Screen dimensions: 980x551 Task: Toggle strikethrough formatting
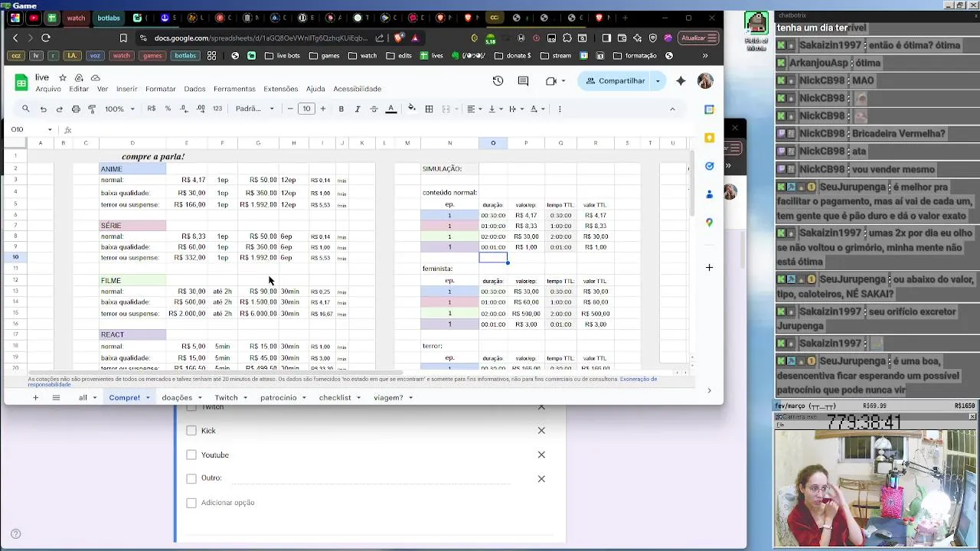tap(374, 109)
